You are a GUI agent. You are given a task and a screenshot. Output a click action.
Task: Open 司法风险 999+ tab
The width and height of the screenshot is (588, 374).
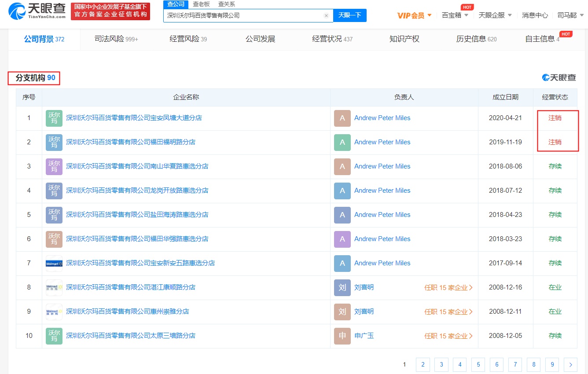pyautogui.click(x=116, y=39)
